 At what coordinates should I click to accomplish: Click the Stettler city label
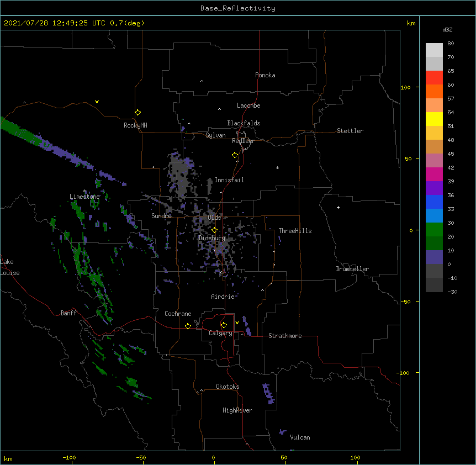click(x=350, y=131)
